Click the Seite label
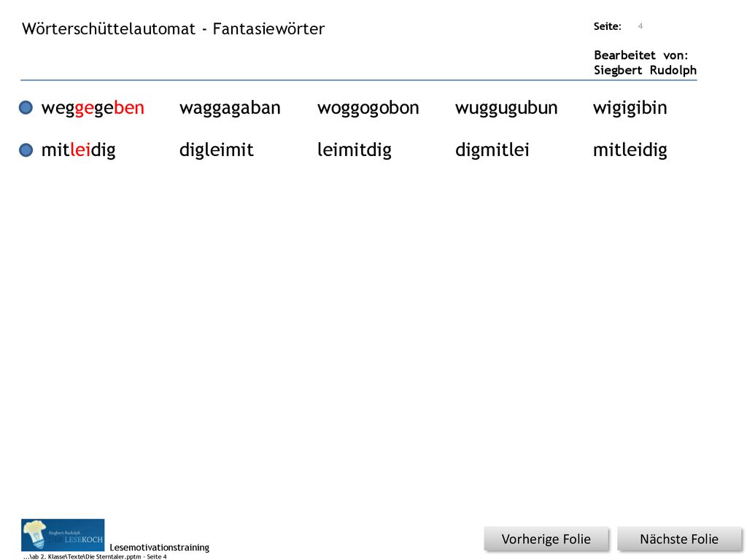747x560 pixels. point(608,26)
